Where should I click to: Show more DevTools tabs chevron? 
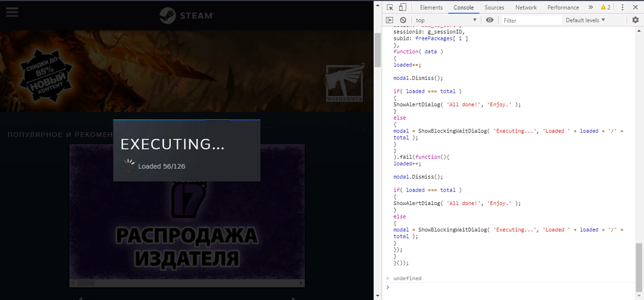(x=591, y=8)
